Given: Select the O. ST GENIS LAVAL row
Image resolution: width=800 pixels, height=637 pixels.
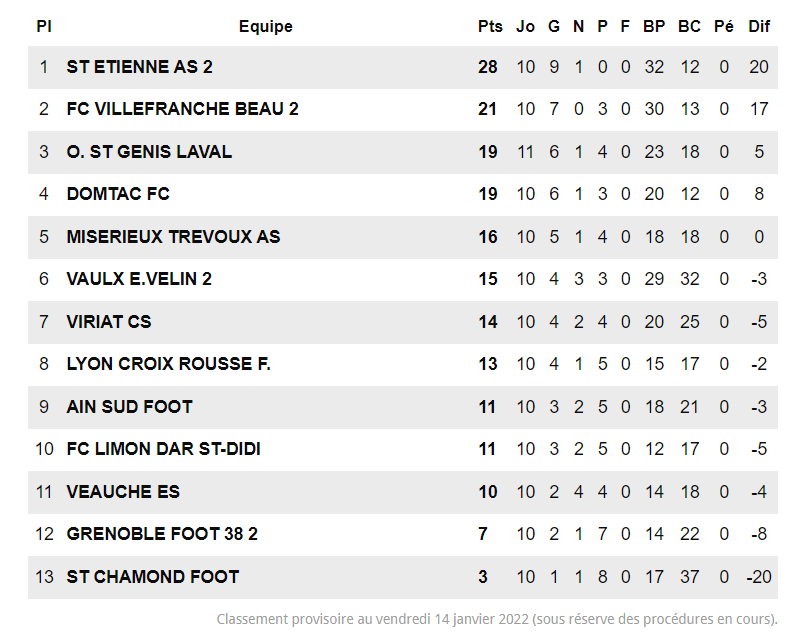Looking at the screenshot, I should pyautogui.click(x=149, y=152).
